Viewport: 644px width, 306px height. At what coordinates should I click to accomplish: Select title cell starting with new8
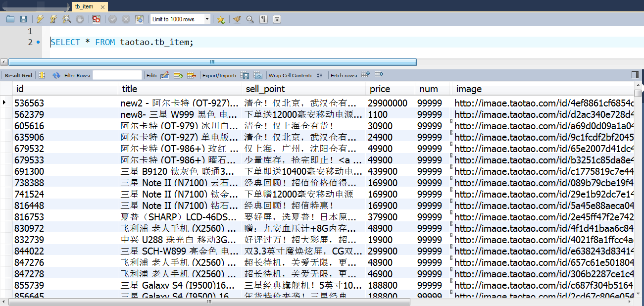(180, 114)
